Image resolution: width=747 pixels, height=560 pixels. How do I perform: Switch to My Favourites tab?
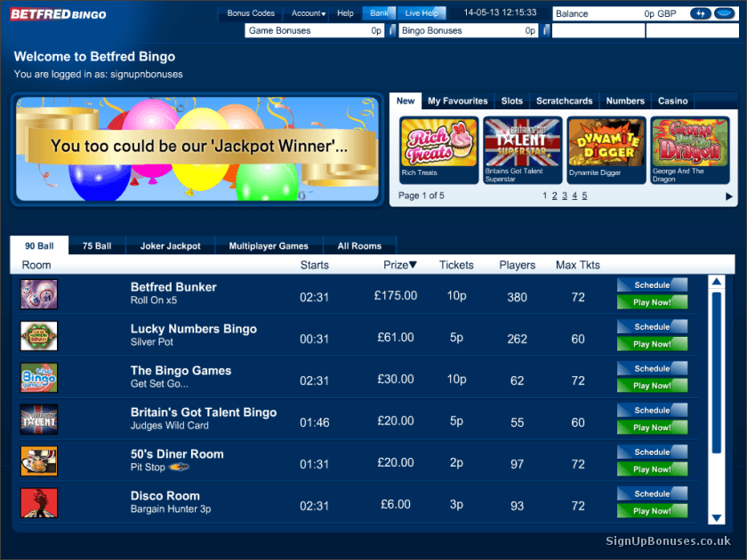pyautogui.click(x=458, y=101)
